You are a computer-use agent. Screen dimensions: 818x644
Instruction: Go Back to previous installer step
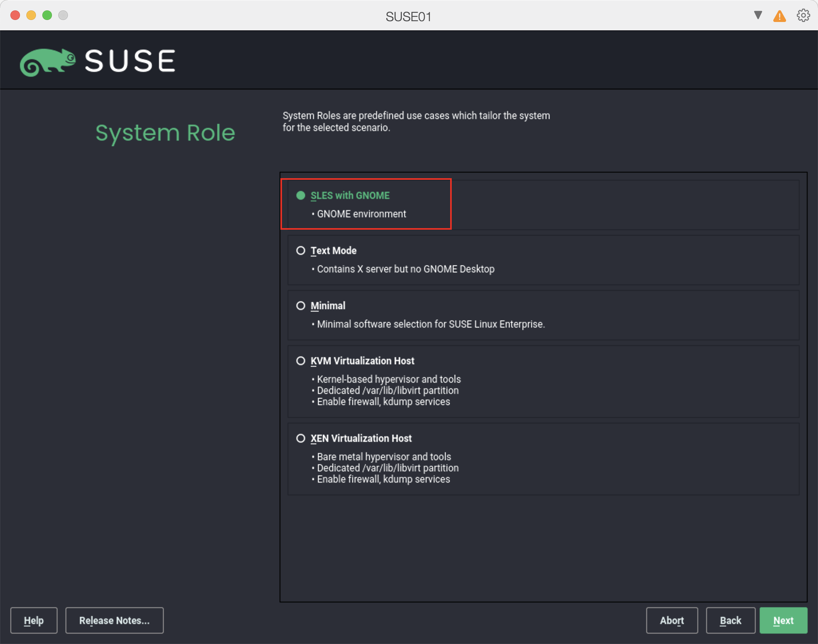click(x=730, y=620)
